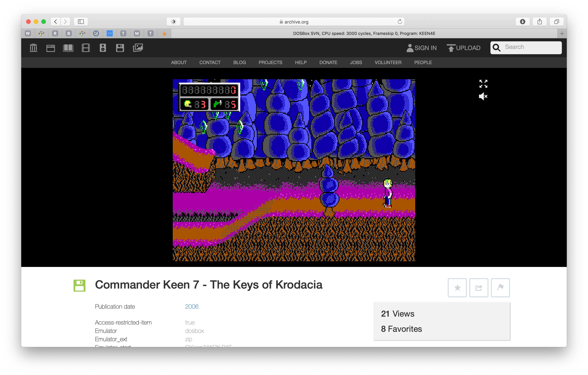Click the Share item button
This screenshot has width=588, height=375.
click(479, 287)
